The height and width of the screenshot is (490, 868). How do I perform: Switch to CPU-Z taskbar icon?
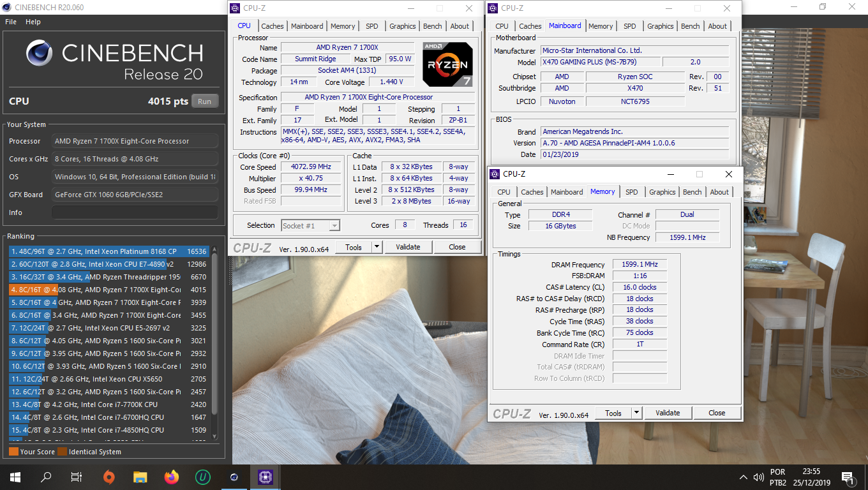click(265, 477)
